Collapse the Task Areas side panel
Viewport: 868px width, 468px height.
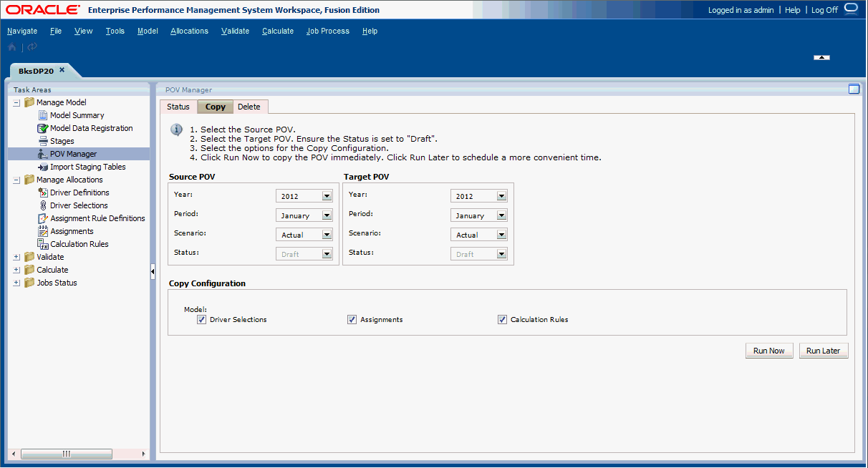pyautogui.click(x=153, y=272)
